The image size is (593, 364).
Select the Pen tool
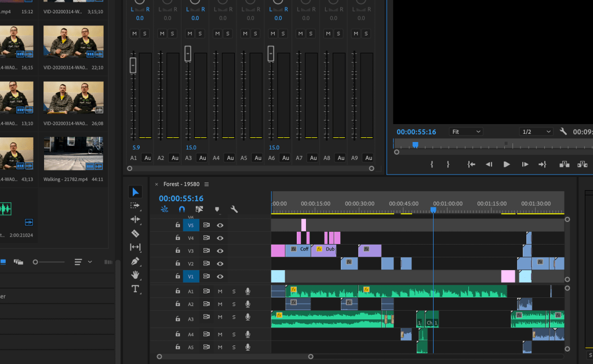coord(135,261)
